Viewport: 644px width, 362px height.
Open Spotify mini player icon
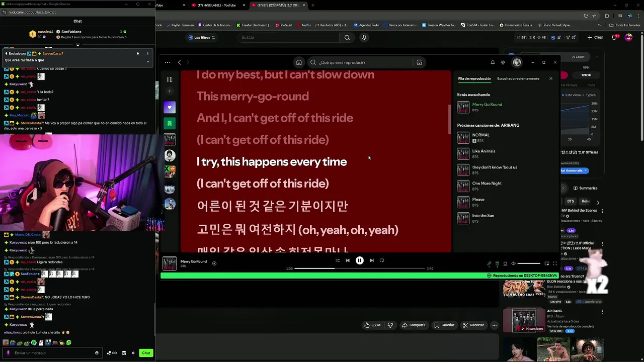(547, 263)
